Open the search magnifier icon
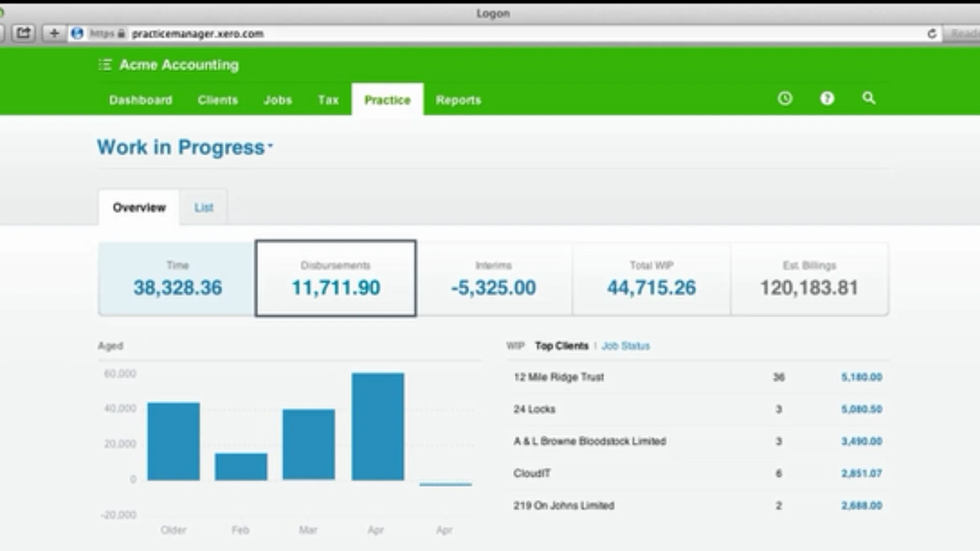 pos(869,98)
